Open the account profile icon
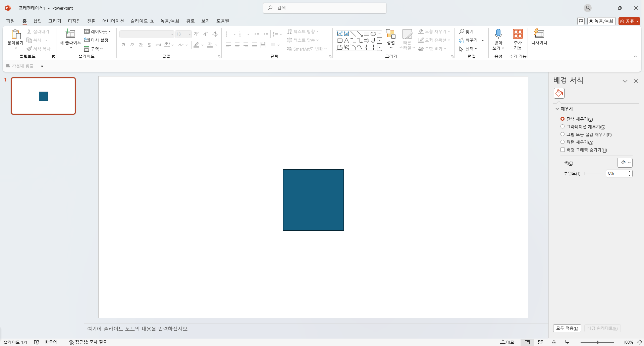This screenshot has width=644, height=346. point(588,8)
